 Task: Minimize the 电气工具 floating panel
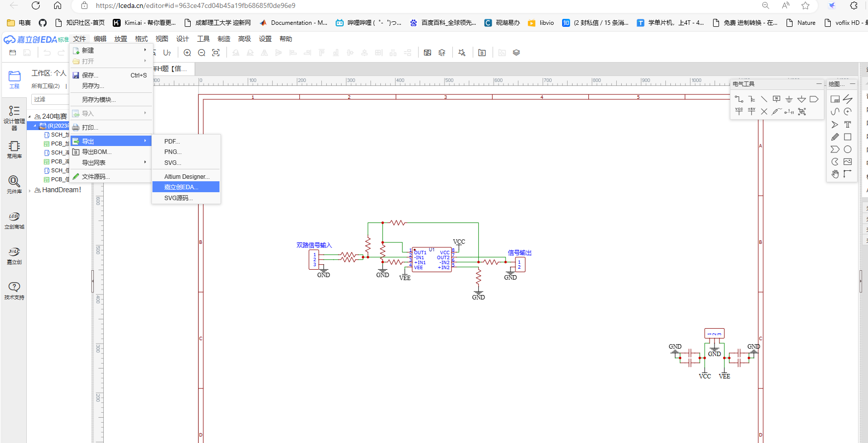click(x=819, y=84)
